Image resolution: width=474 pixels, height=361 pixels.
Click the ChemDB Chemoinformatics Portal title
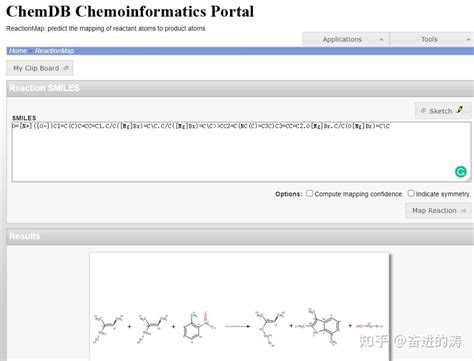pyautogui.click(x=130, y=12)
